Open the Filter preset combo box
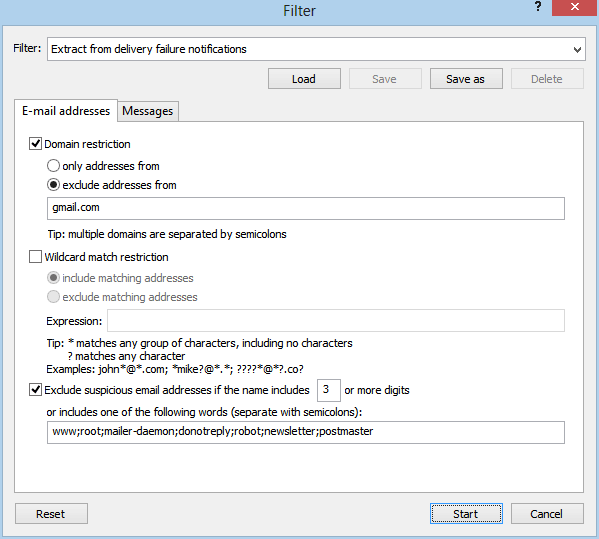 tap(316, 49)
